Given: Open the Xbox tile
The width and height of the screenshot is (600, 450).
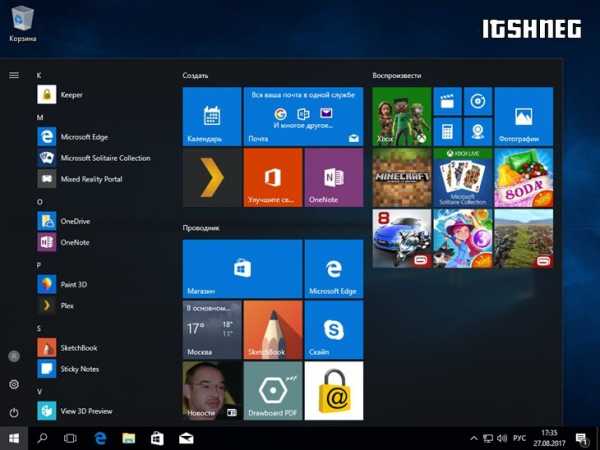Looking at the screenshot, I should [402, 116].
